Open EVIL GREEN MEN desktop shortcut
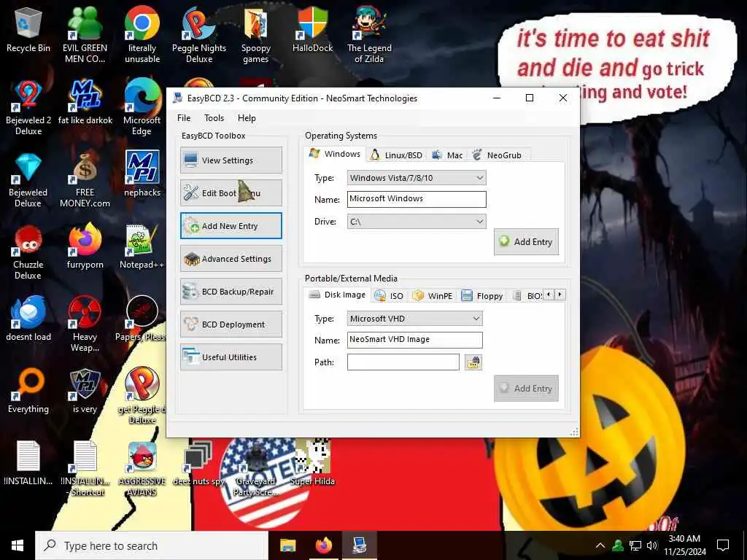This screenshot has width=747, height=560. tap(85, 36)
